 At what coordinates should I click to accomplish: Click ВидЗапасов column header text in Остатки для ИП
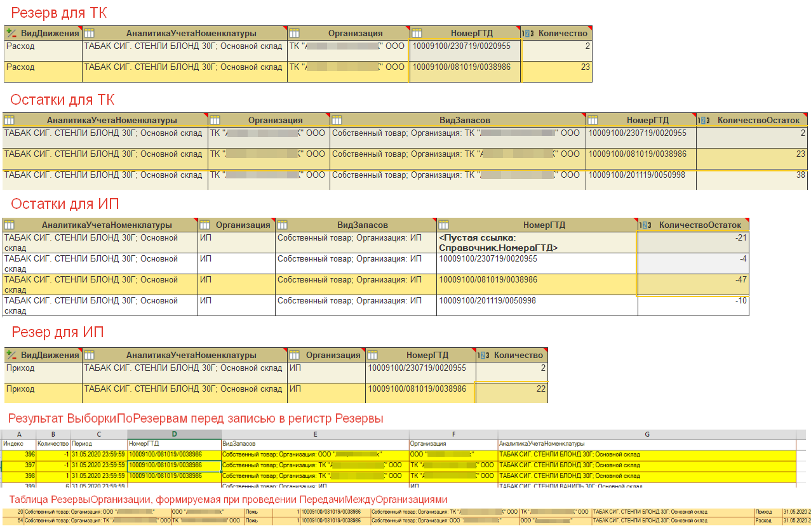362,225
